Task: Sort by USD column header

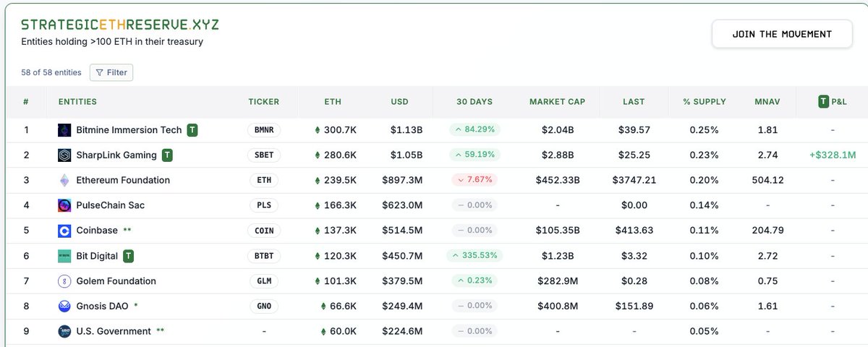Action: click(x=400, y=102)
